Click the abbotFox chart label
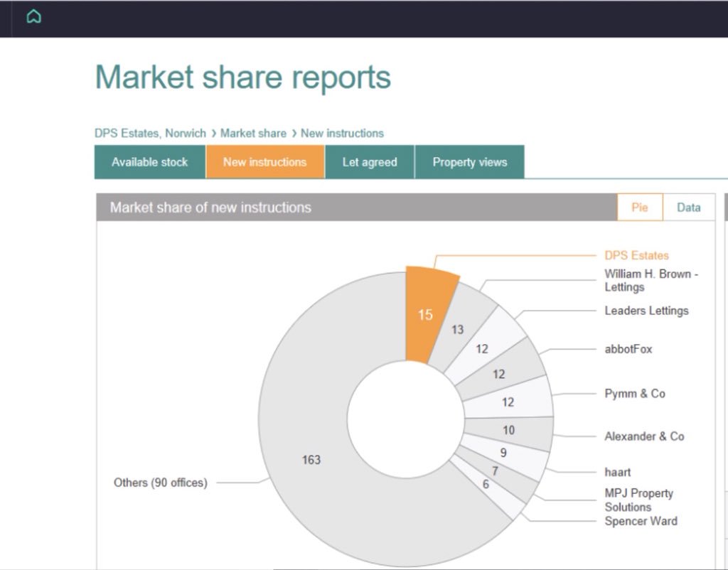728x570 pixels. pyautogui.click(x=628, y=349)
